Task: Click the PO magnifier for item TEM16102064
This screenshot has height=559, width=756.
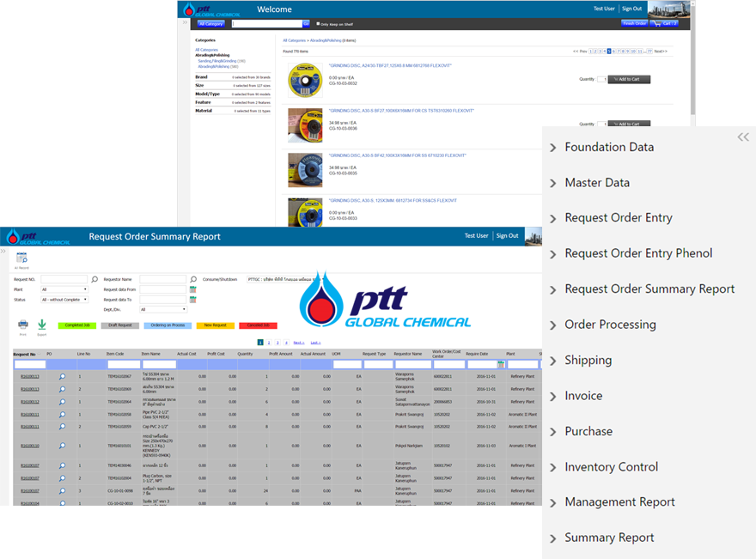Action: click(x=62, y=401)
